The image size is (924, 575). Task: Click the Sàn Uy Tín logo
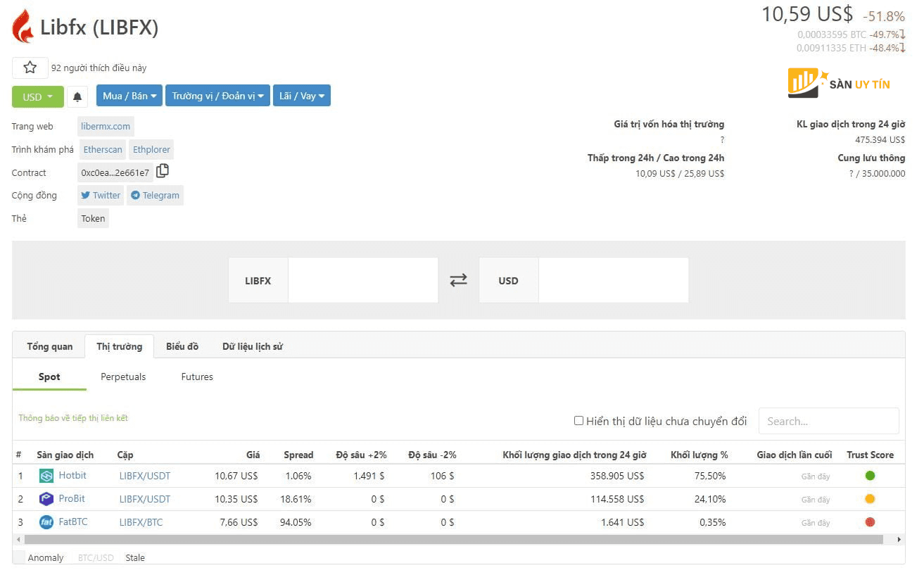coord(839,83)
